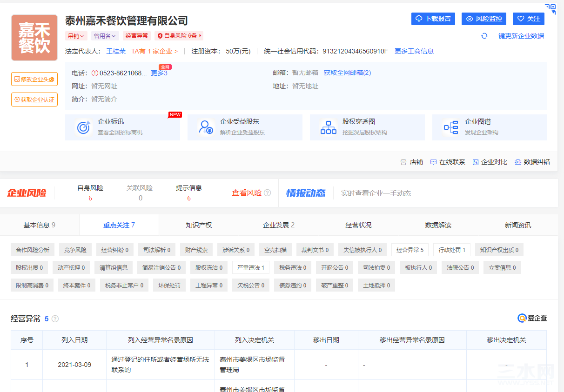Switch to the 经营状况 tab

pos(358,225)
